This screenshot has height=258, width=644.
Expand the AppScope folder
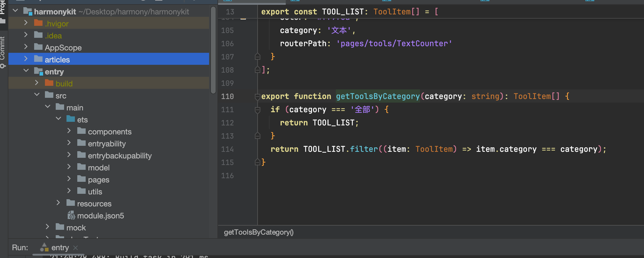(26, 47)
